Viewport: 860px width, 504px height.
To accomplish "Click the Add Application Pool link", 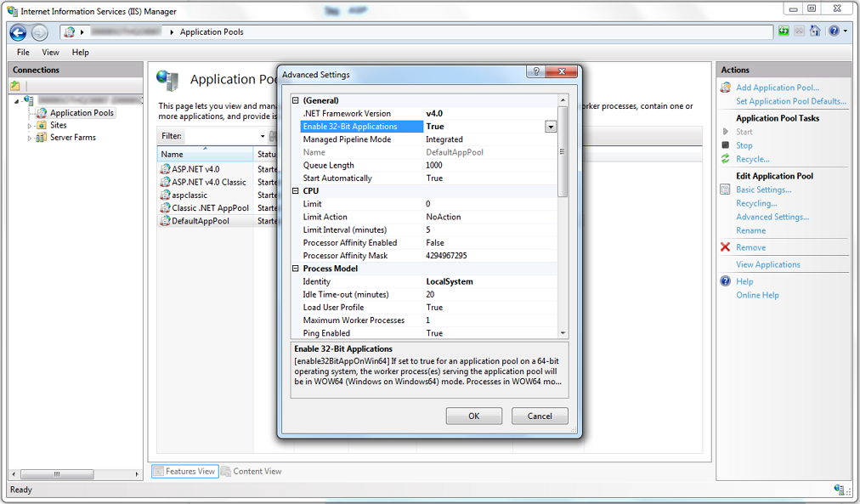I will click(778, 88).
